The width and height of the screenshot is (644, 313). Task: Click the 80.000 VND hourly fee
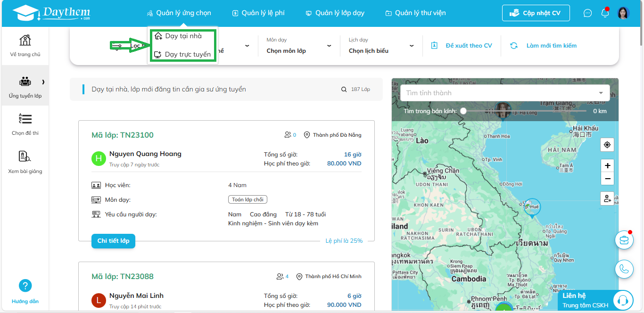tap(344, 164)
